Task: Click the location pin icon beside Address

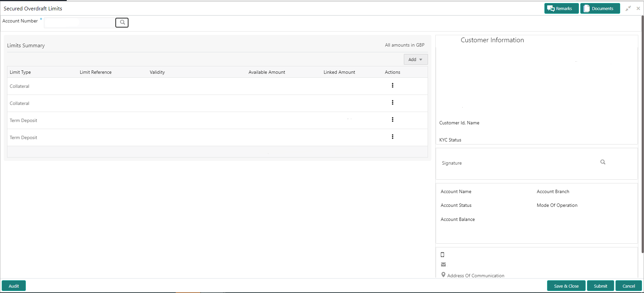Action: (443, 275)
